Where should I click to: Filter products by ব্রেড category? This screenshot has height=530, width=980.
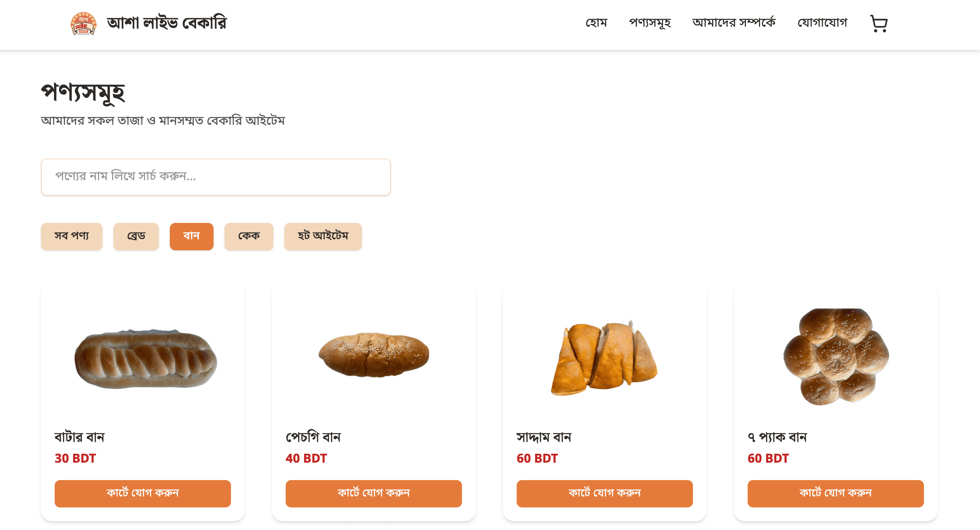(136, 236)
